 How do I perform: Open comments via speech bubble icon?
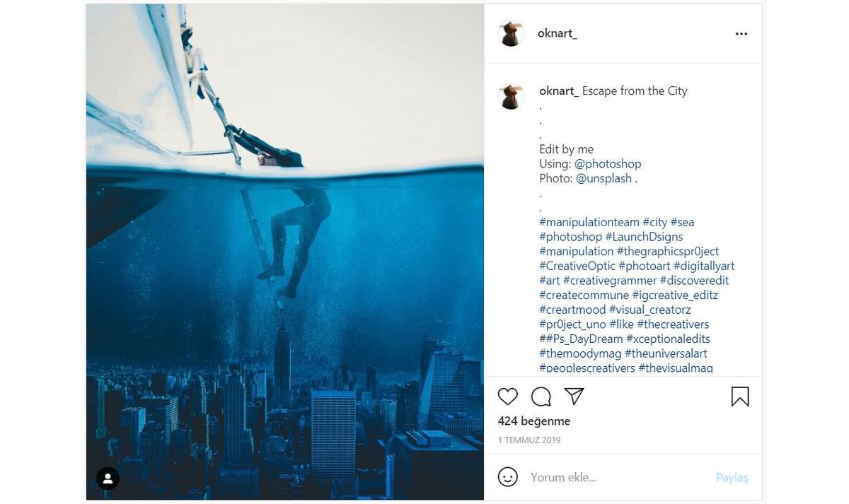[x=541, y=397]
